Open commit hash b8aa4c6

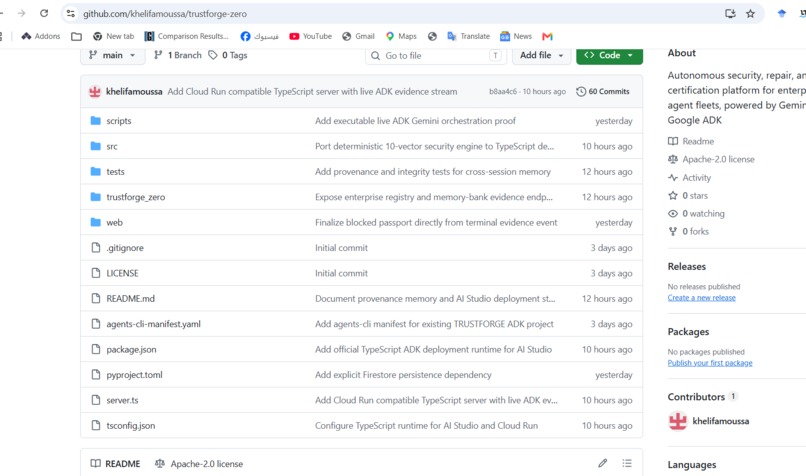pyautogui.click(x=503, y=91)
